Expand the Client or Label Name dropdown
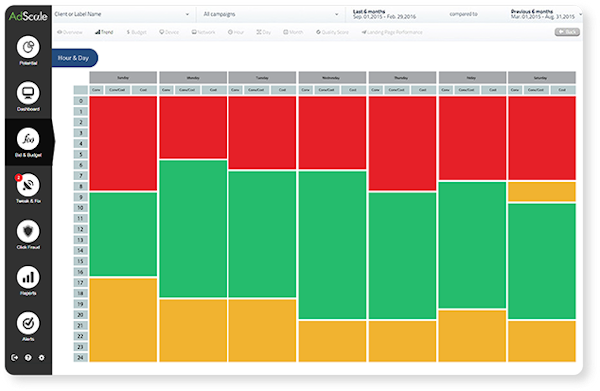The width and height of the screenshot is (600, 391). 122,14
